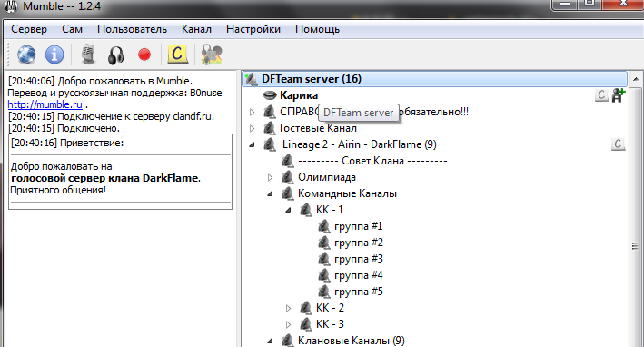Screen dimensions: 644x347
Task: Select the Совет Клана channel
Action: point(372,161)
